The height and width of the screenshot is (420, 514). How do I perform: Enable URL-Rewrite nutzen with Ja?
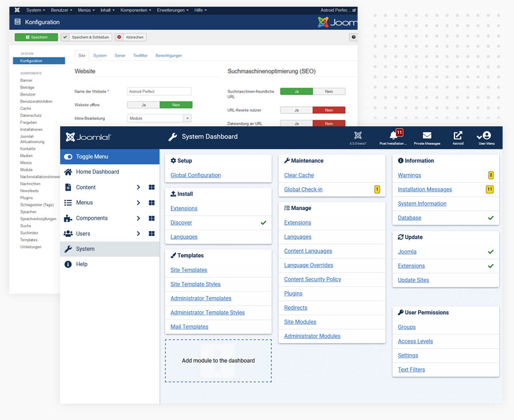297,110
